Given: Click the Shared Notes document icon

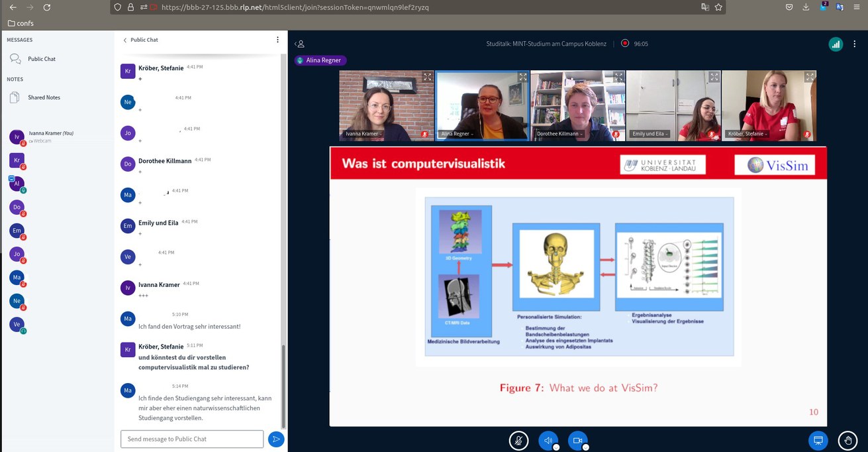Looking at the screenshot, I should click(15, 97).
